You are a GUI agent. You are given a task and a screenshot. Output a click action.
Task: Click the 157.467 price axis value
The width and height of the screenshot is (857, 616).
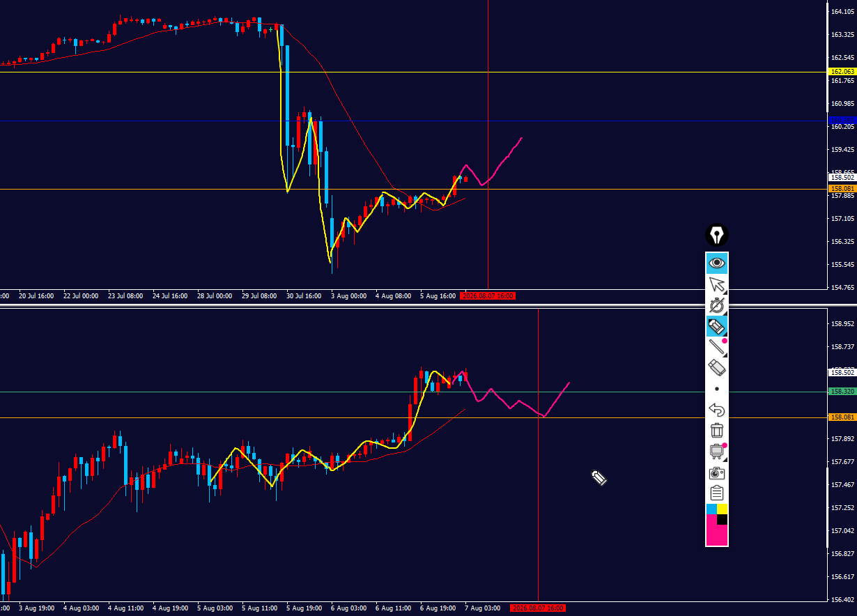[842, 485]
